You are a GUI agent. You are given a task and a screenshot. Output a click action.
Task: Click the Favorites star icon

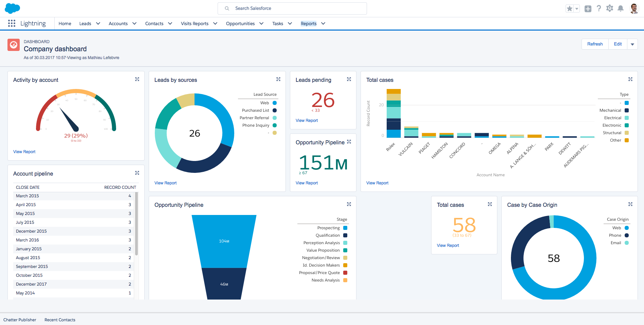(569, 8)
